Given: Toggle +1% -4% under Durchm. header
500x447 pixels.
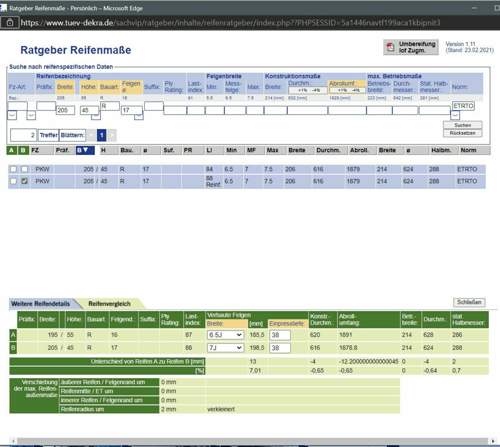Looking at the screenshot, I should pyautogui.click(x=307, y=90).
